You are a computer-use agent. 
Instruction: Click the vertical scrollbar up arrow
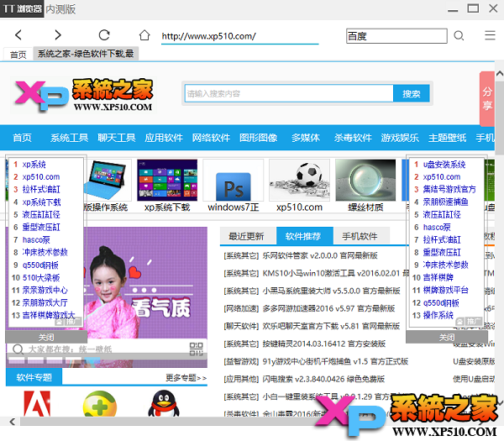point(500,74)
